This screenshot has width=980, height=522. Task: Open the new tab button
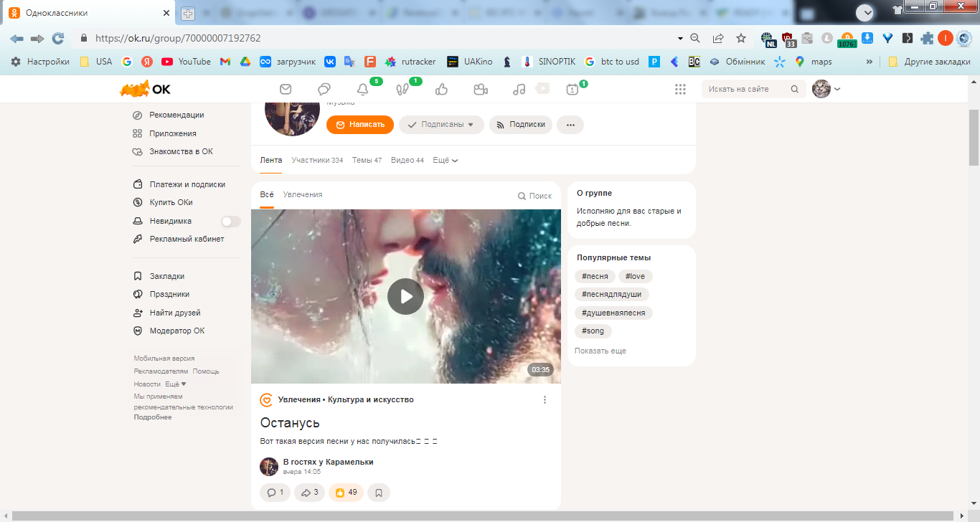coord(188,14)
